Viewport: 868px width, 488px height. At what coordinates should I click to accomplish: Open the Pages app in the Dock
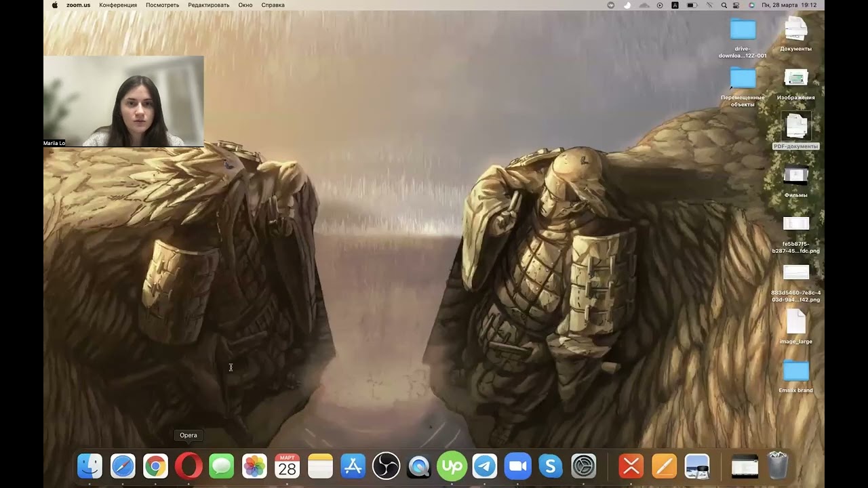(x=665, y=466)
